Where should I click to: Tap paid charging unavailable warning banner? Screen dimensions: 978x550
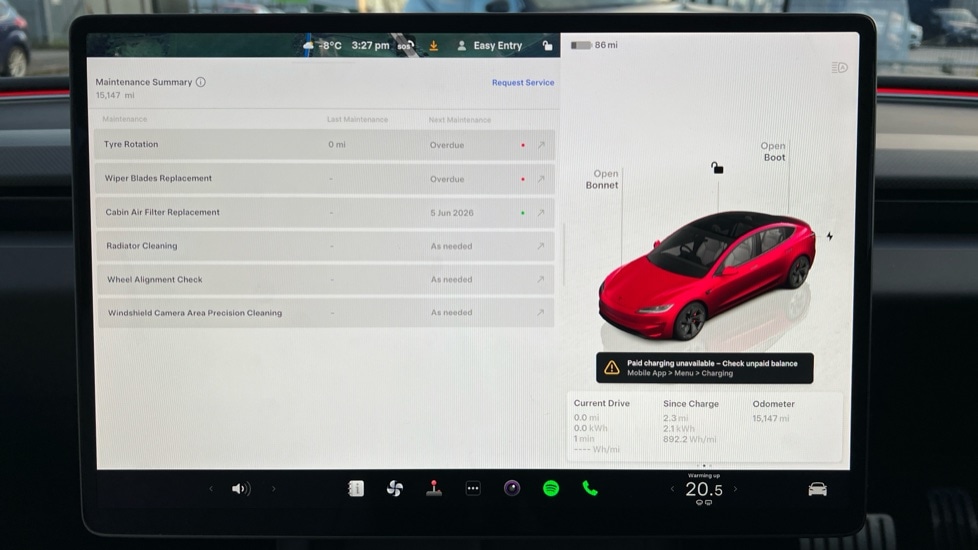[x=704, y=368]
